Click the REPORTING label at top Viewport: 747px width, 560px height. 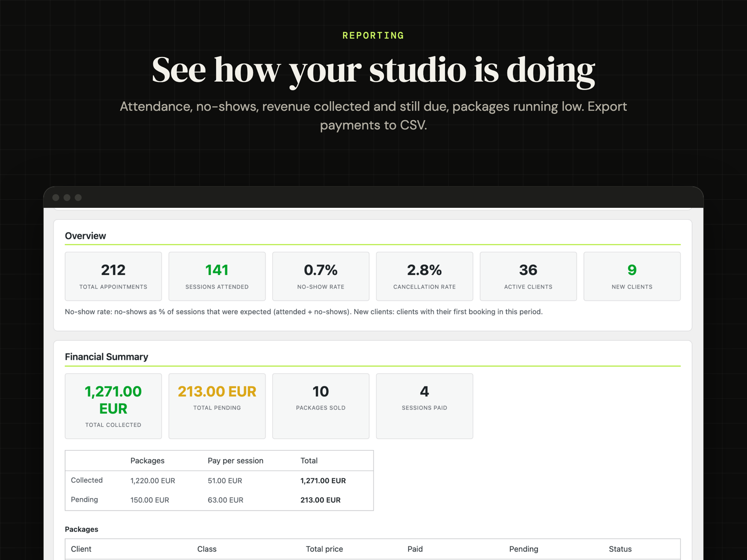point(373,36)
